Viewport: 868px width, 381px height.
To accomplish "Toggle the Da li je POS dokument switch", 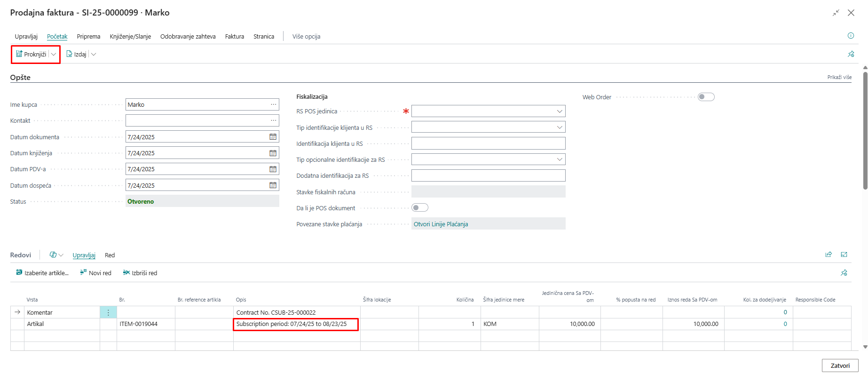I will click(x=419, y=208).
